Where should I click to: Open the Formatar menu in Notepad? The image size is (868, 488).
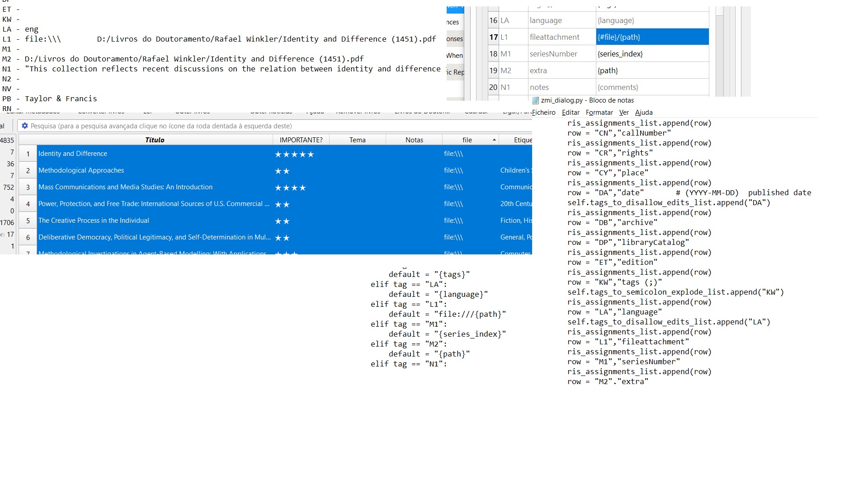pyautogui.click(x=599, y=113)
